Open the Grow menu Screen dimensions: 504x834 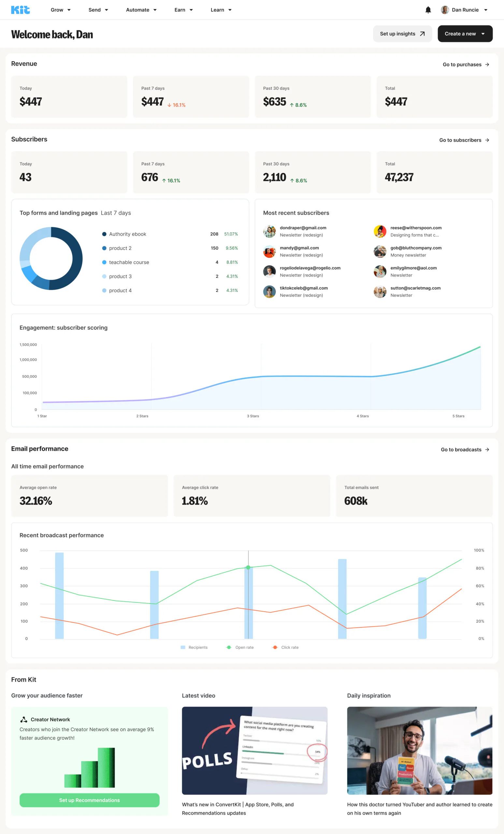point(60,10)
